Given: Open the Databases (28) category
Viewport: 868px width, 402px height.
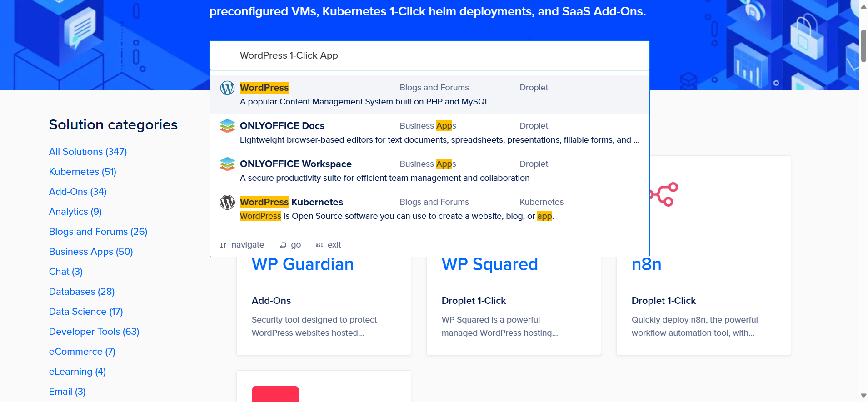Looking at the screenshot, I should 82,292.
